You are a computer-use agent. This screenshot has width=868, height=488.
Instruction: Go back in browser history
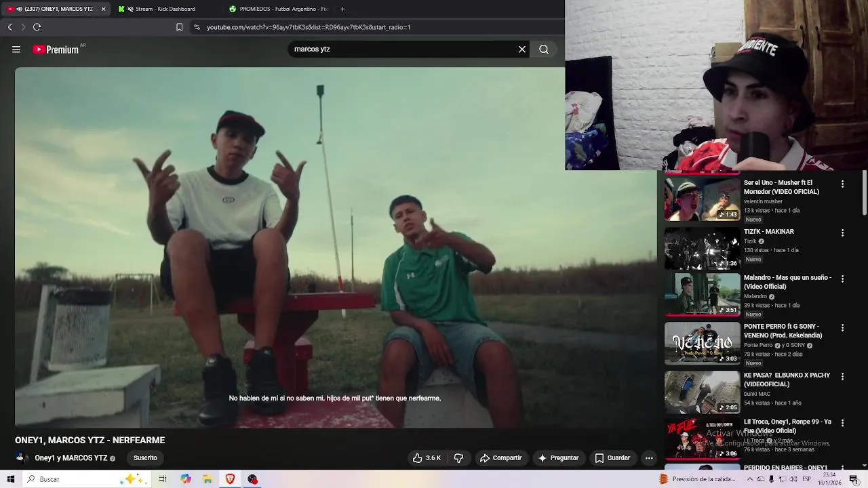[9, 27]
